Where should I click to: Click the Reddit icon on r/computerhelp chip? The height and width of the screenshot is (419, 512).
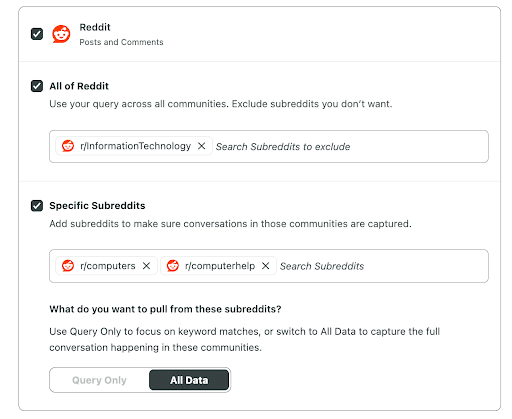coord(173,266)
